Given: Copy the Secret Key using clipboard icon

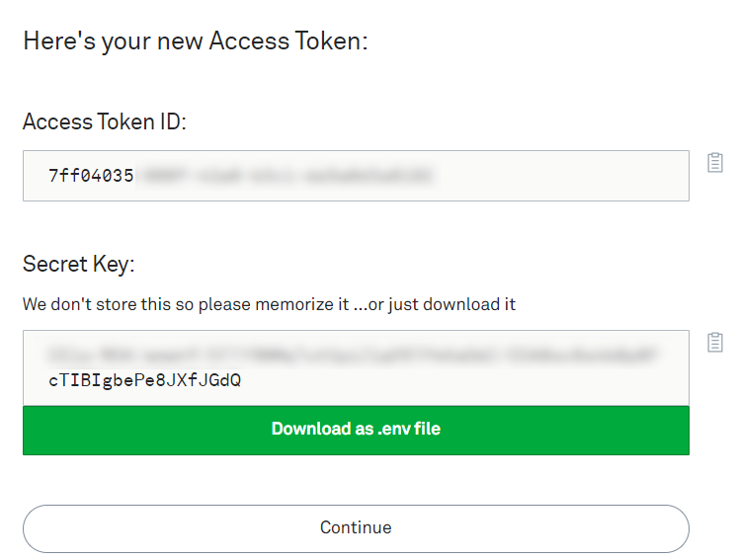Looking at the screenshot, I should [715, 342].
